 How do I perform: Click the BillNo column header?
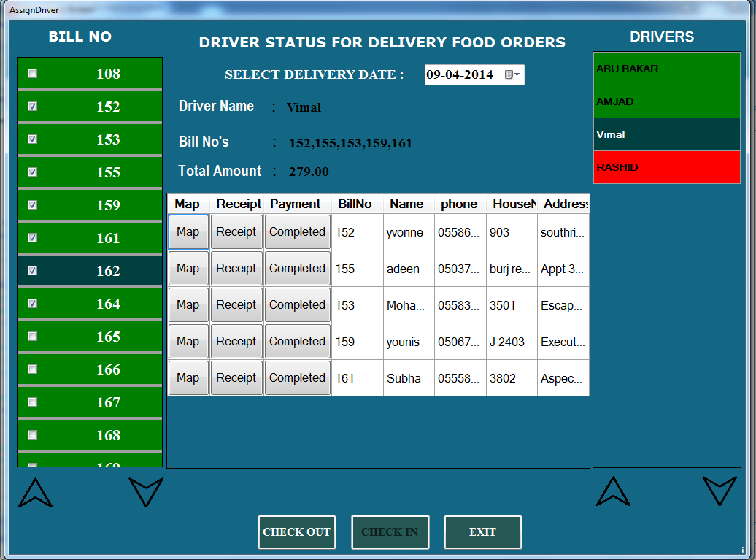point(355,204)
